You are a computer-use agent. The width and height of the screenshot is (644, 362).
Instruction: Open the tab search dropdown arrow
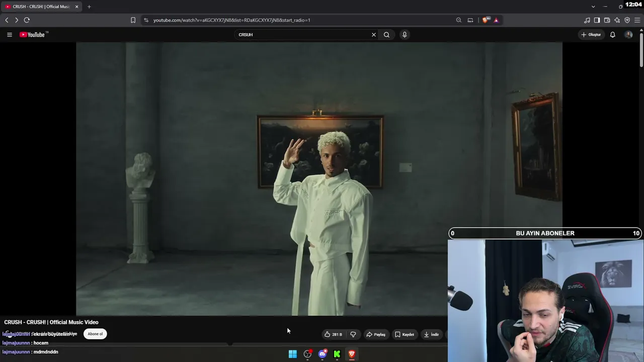(593, 7)
